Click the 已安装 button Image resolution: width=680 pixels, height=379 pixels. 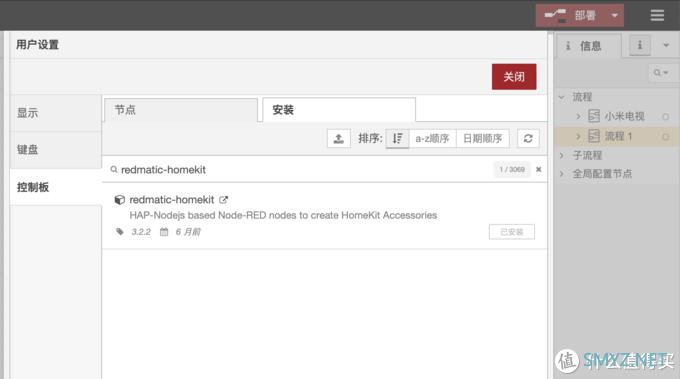512,232
